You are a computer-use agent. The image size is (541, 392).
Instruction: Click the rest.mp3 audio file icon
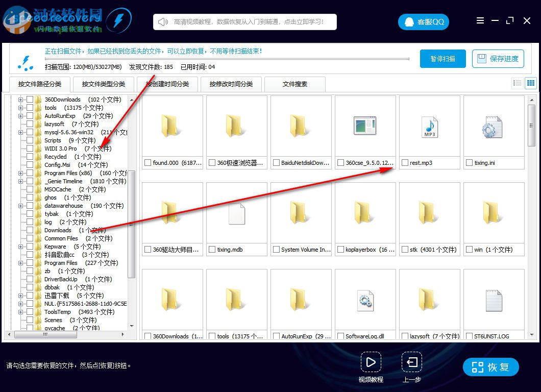pyautogui.click(x=430, y=127)
